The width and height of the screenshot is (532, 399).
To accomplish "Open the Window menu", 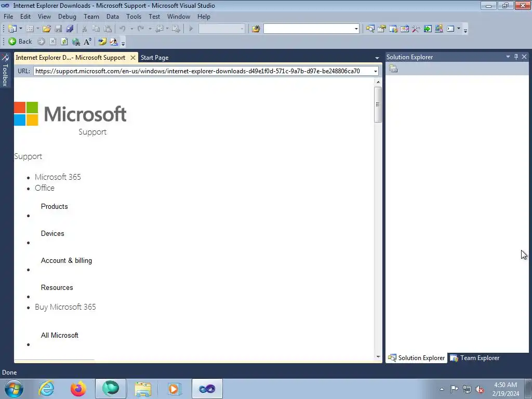I will [179, 16].
